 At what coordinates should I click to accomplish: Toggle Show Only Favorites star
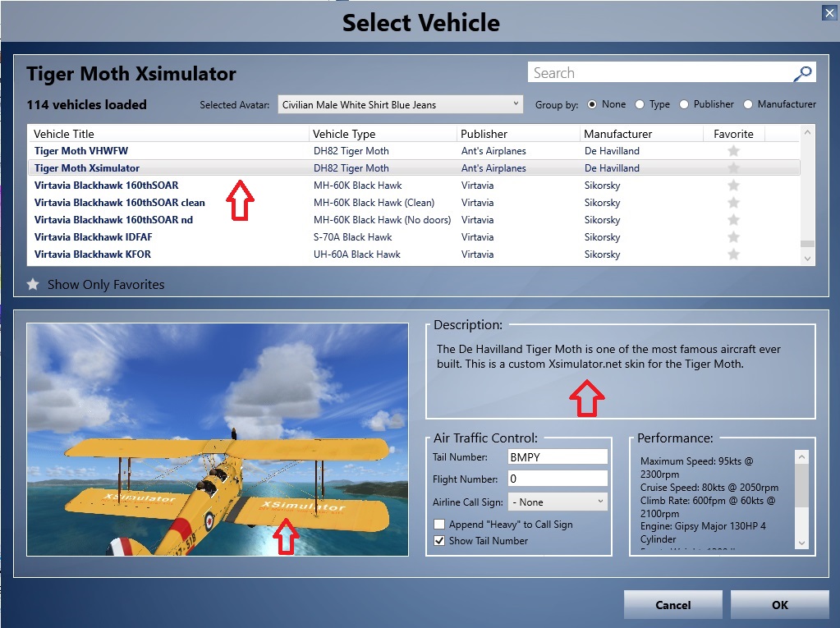[33, 284]
